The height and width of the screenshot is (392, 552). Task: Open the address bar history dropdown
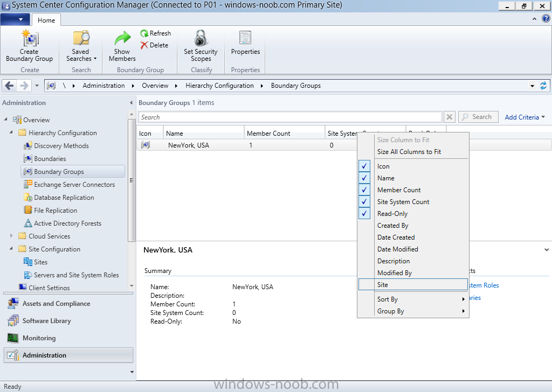(532, 86)
